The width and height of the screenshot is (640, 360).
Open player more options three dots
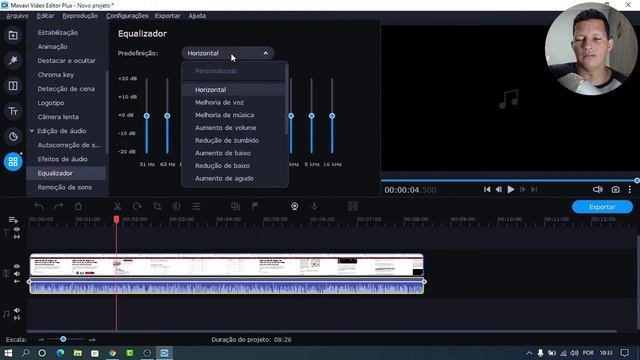point(630,189)
